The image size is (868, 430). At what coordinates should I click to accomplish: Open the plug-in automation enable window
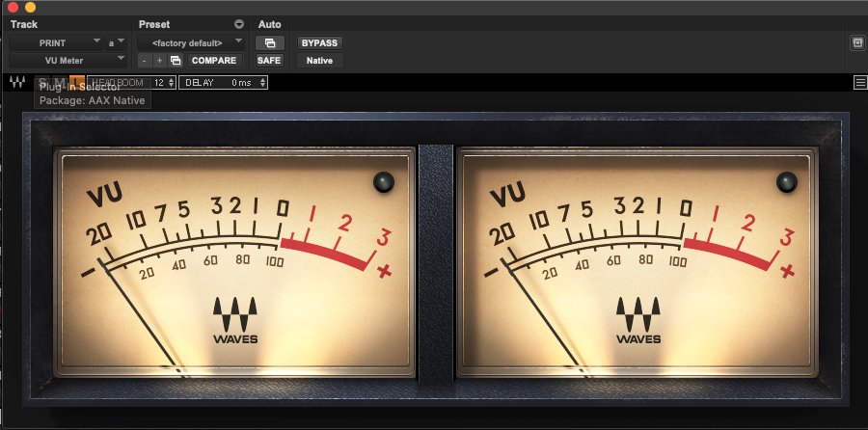coord(269,43)
